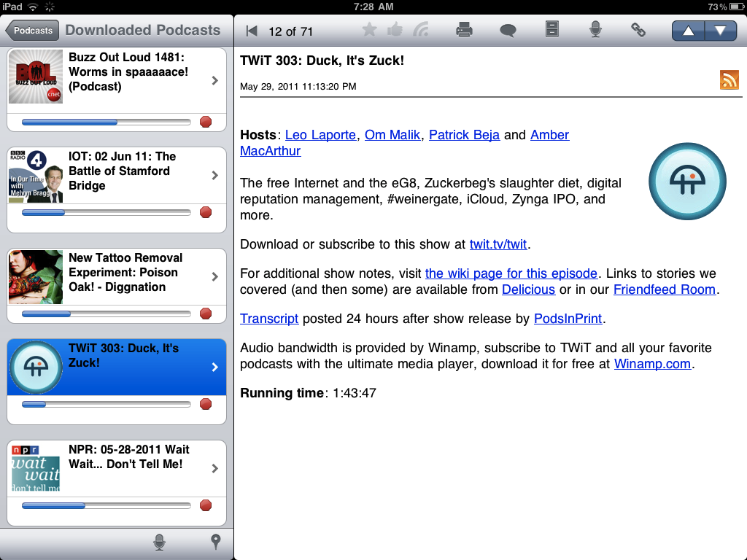Print the article with printer icon
Image resolution: width=747 pixels, height=560 pixels.
click(464, 30)
